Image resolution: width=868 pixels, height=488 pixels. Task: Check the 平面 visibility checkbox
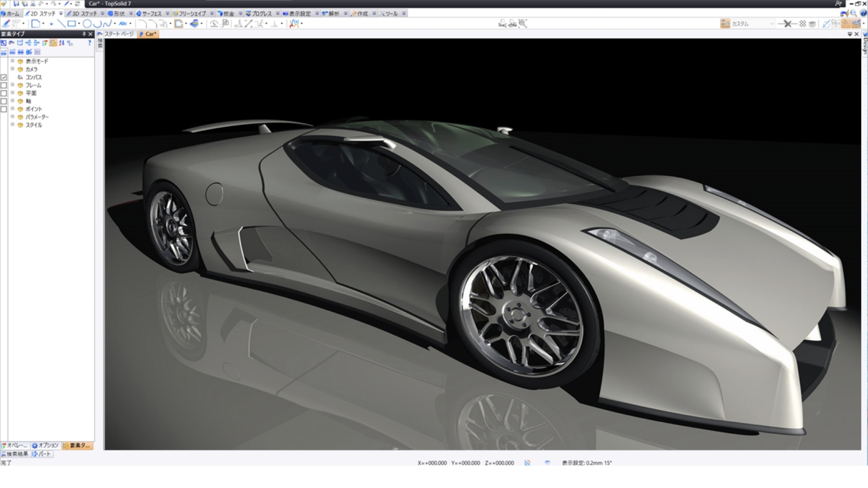[4, 93]
